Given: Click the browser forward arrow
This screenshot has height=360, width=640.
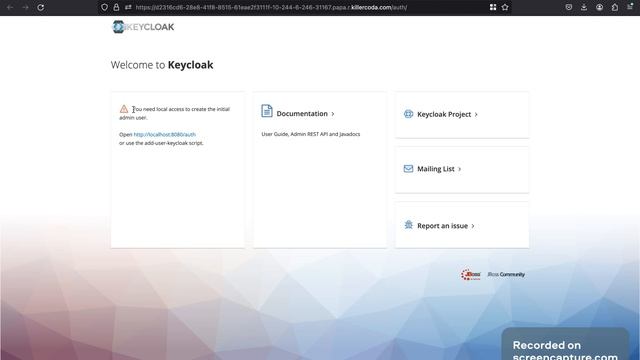Looking at the screenshot, I should pyautogui.click(x=25, y=7).
